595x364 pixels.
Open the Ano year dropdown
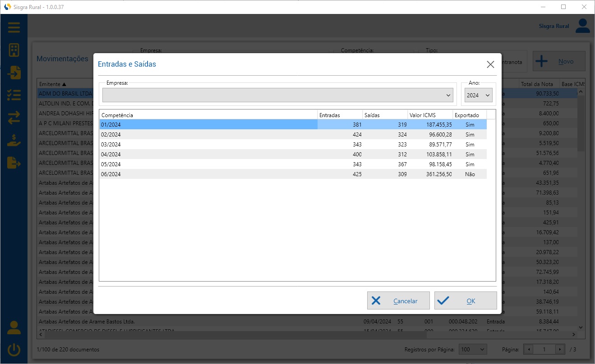coord(479,95)
